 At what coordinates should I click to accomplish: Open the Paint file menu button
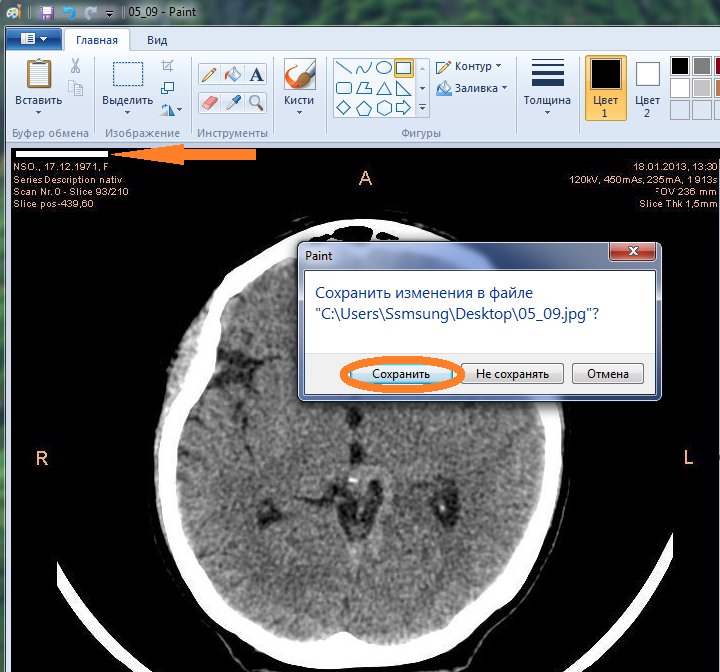point(34,39)
